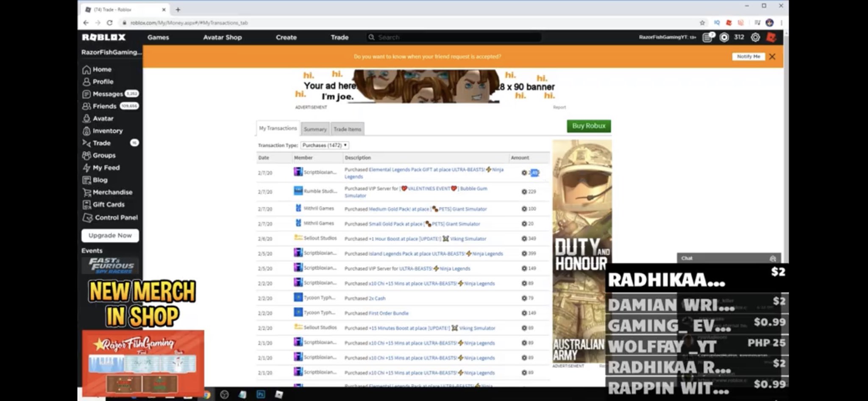Screen dimensions: 868x401
Task: Open Chrome from the taskbar
Action: click(207, 395)
